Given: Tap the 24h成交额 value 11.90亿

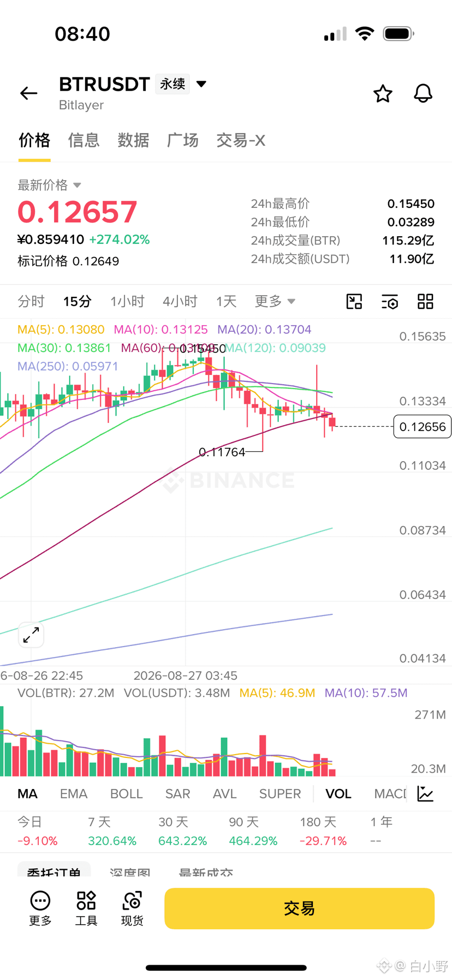Looking at the screenshot, I should 412,259.
